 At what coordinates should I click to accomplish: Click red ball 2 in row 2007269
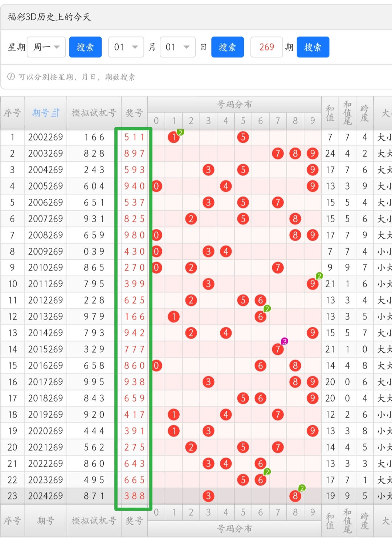(x=191, y=219)
